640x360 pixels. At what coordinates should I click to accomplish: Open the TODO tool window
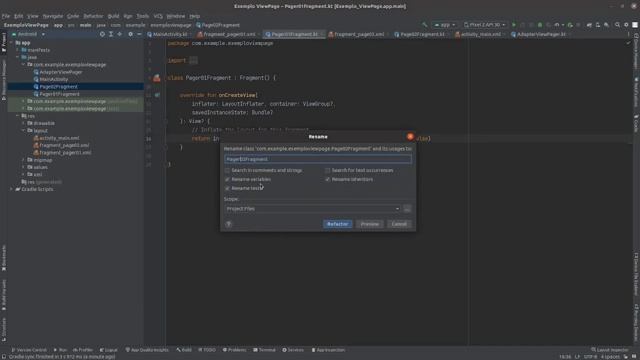[x=207, y=350]
